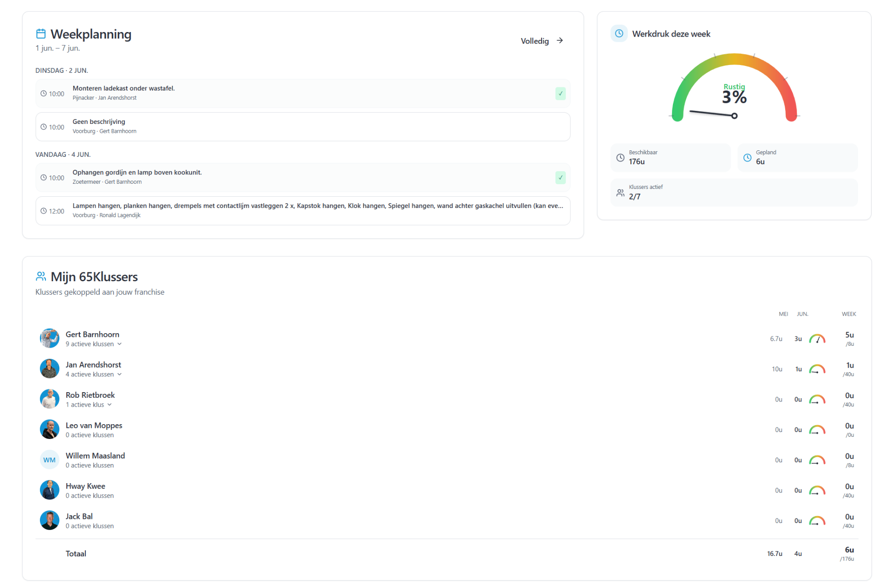Click Jan Arendshorst's 10u May value
This screenshot has width=891, height=588.
click(x=777, y=369)
